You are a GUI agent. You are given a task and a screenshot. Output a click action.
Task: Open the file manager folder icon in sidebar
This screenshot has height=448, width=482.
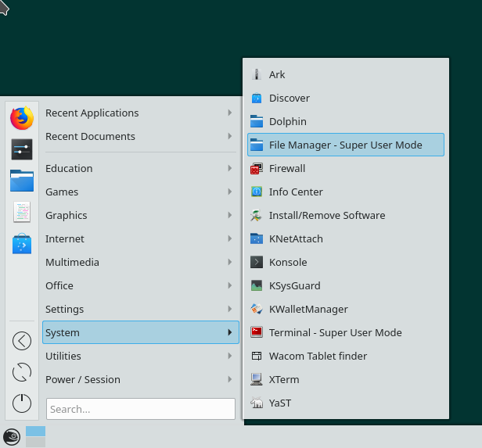[x=22, y=181]
